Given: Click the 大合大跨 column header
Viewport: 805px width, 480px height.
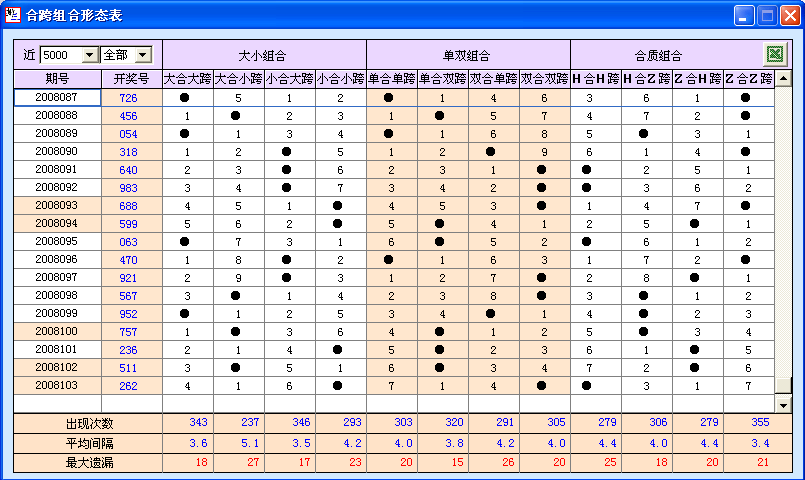Looking at the screenshot, I should [x=187, y=78].
